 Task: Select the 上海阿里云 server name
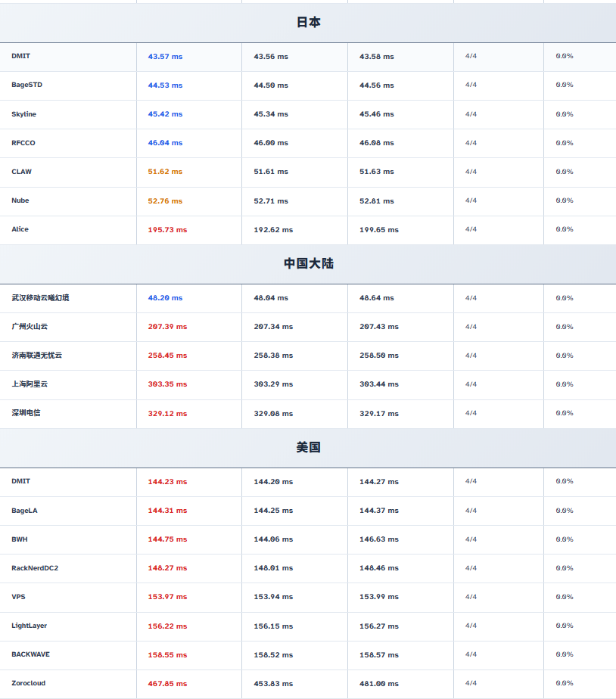coord(30,384)
